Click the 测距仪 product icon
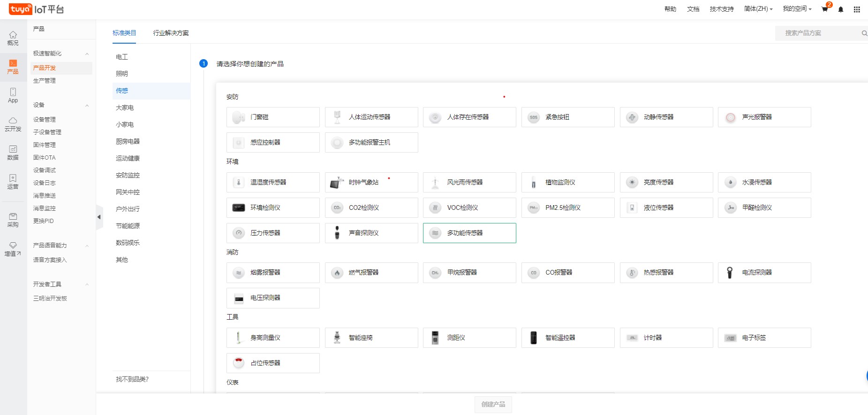868x415 pixels. [435, 338]
